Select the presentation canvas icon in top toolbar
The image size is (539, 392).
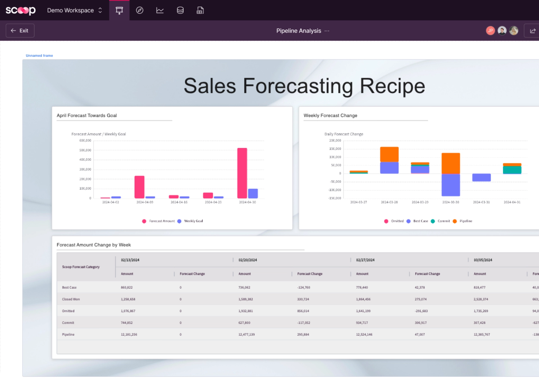119,10
